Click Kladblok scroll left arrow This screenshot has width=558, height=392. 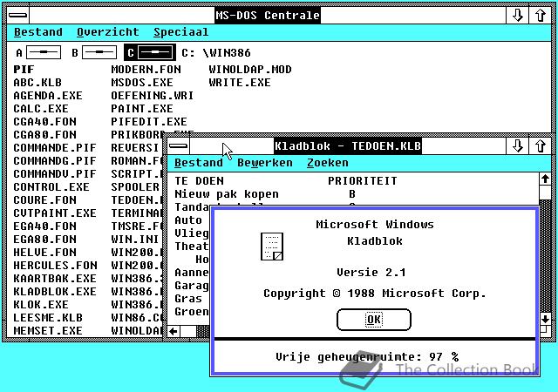point(174,332)
